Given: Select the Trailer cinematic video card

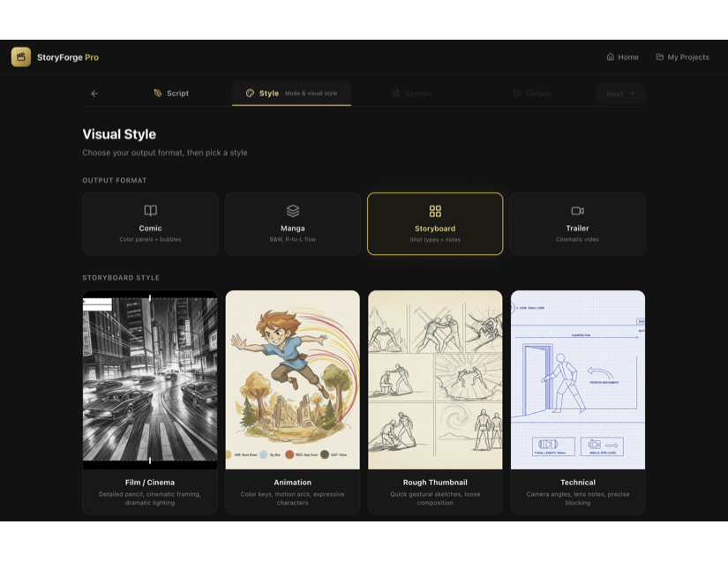Looking at the screenshot, I should [x=578, y=224].
